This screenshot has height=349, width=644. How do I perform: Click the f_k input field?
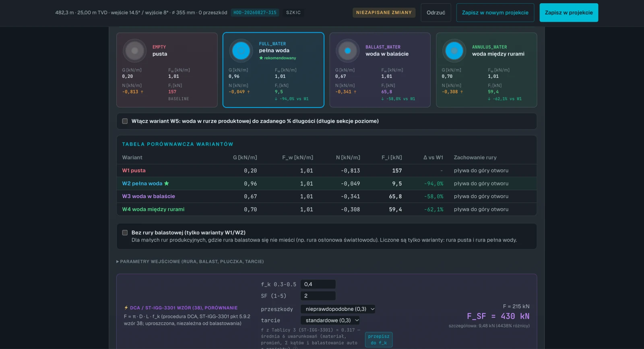318,284
